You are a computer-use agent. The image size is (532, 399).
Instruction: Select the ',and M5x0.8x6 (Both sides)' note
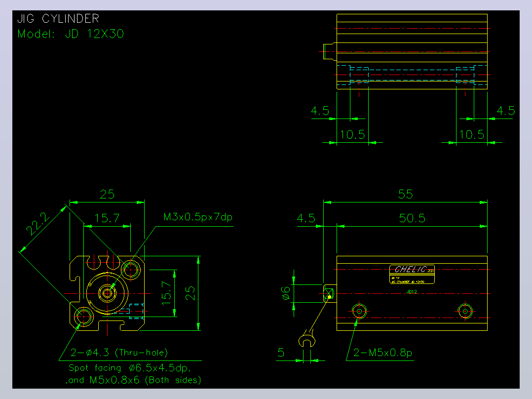point(133,380)
